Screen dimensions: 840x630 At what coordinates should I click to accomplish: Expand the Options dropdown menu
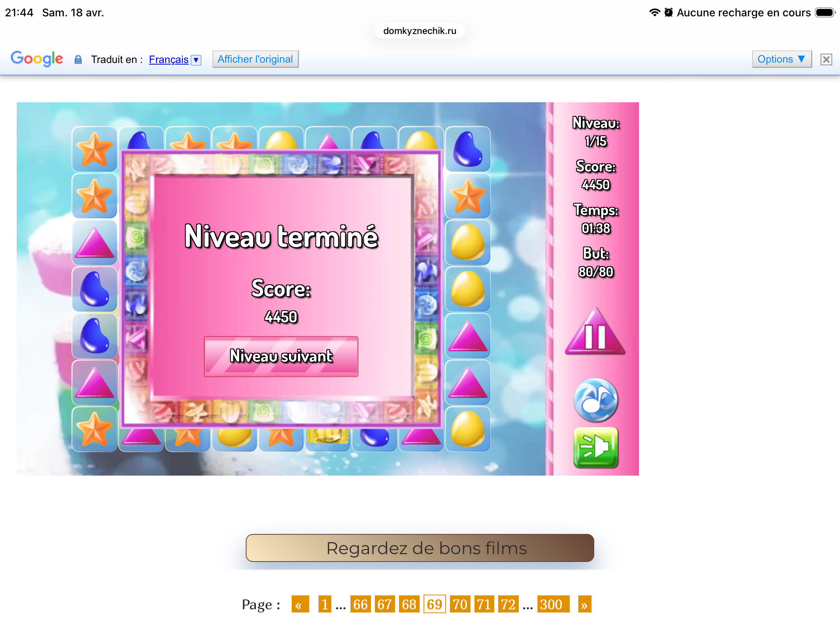click(781, 59)
